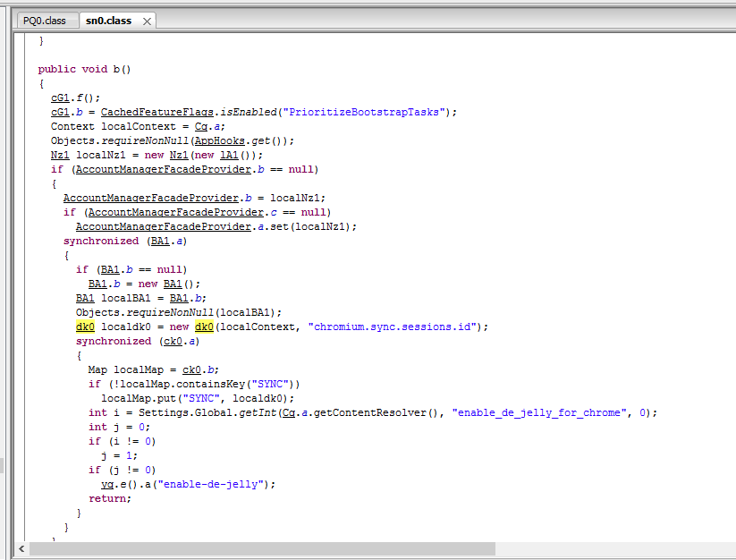Switch to the PQ0.class tab
The image size is (736, 560).
45,21
